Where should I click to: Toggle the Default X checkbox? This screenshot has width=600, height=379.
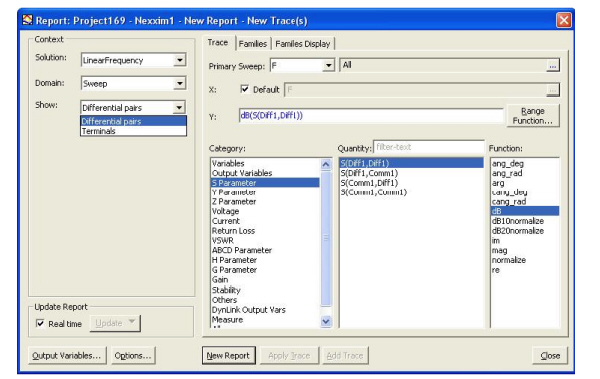[244, 89]
